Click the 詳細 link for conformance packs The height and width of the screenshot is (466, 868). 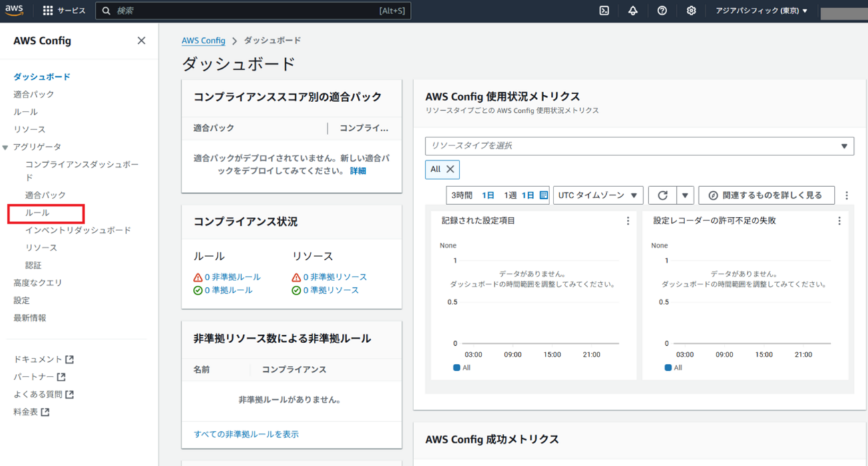click(358, 171)
